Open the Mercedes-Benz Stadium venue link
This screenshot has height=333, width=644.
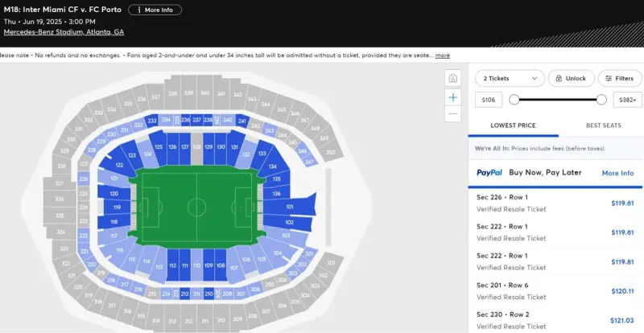point(64,32)
